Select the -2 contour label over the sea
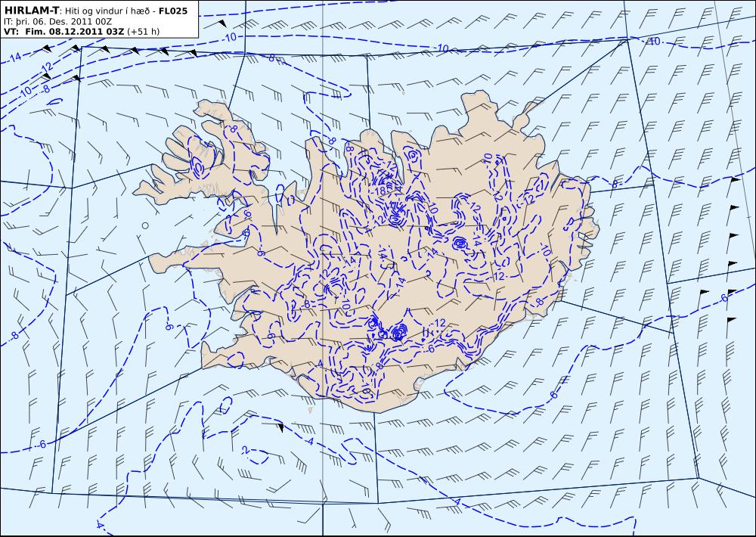 pos(246,451)
